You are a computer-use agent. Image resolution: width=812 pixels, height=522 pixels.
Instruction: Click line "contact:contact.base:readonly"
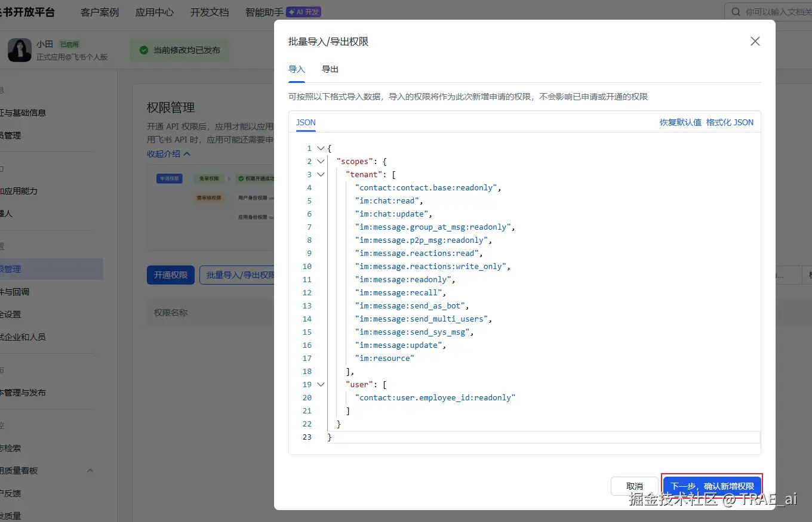click(426, 188)
